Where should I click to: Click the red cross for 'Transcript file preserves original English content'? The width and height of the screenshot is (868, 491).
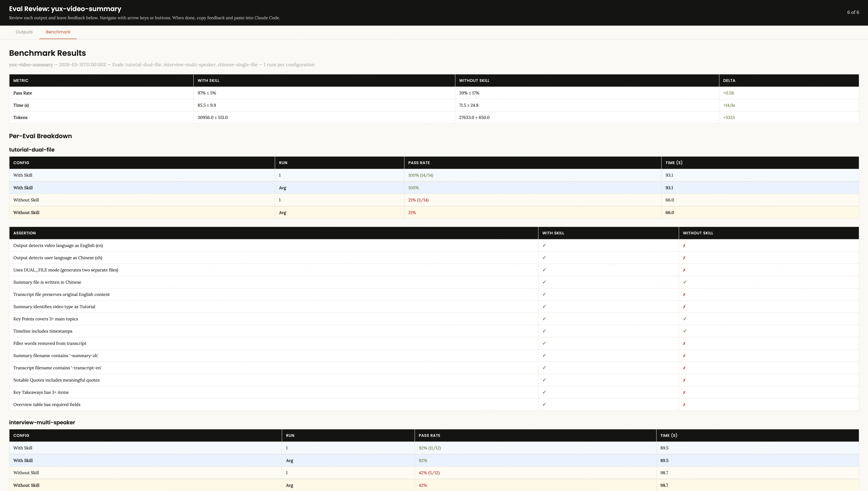click(685, 294)
